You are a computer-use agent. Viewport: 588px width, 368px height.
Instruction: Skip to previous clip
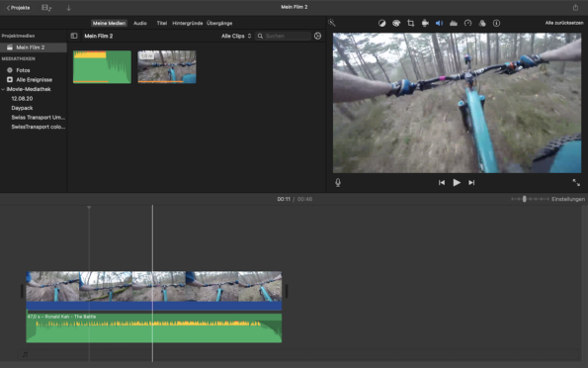point(442,182)
